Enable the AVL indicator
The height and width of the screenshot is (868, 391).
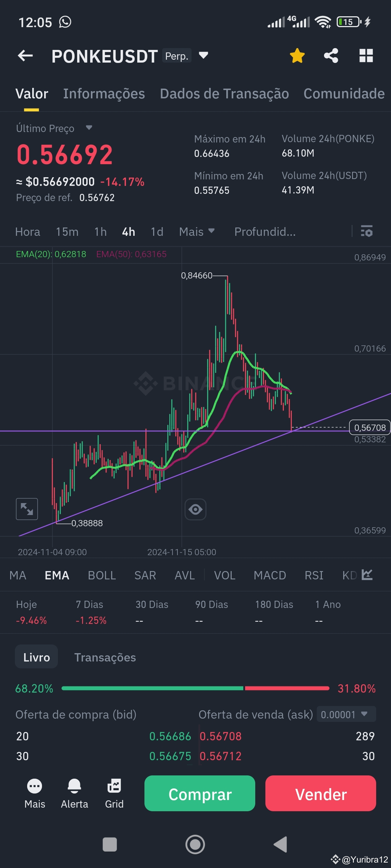[x=185, y=575]
